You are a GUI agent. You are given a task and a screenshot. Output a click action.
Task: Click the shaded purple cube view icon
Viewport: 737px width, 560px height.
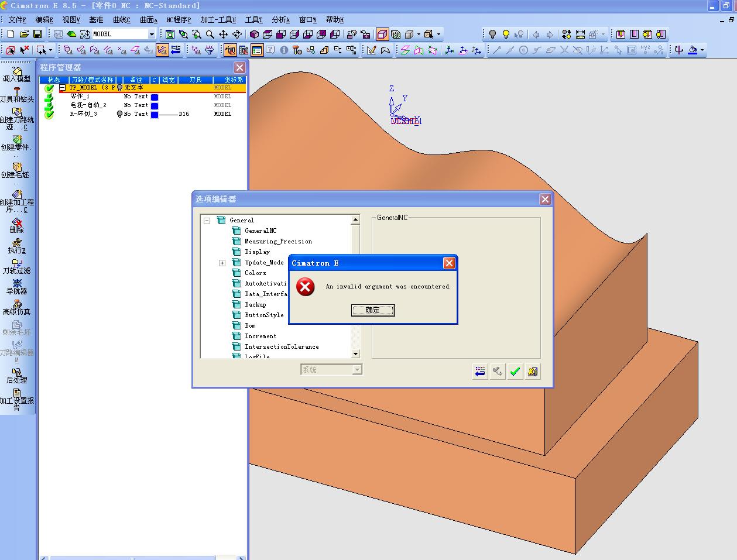point(254,35)
